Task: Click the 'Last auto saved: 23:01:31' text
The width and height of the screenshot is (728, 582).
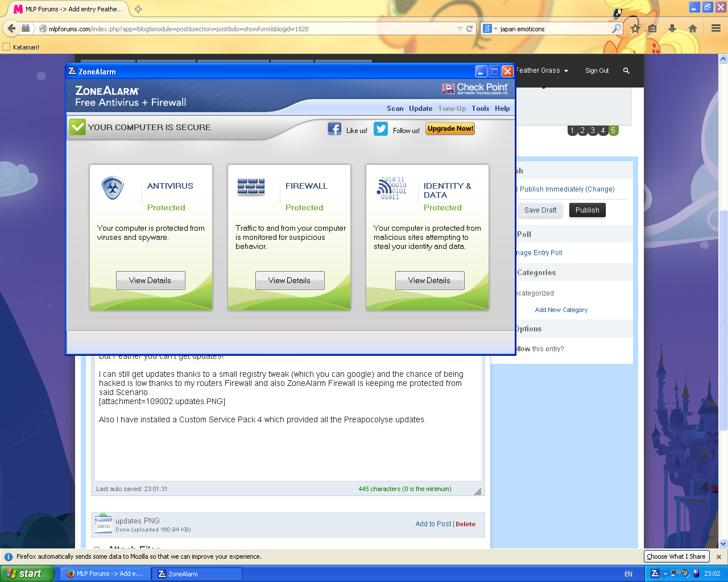Action: click(x=132, y=489)
